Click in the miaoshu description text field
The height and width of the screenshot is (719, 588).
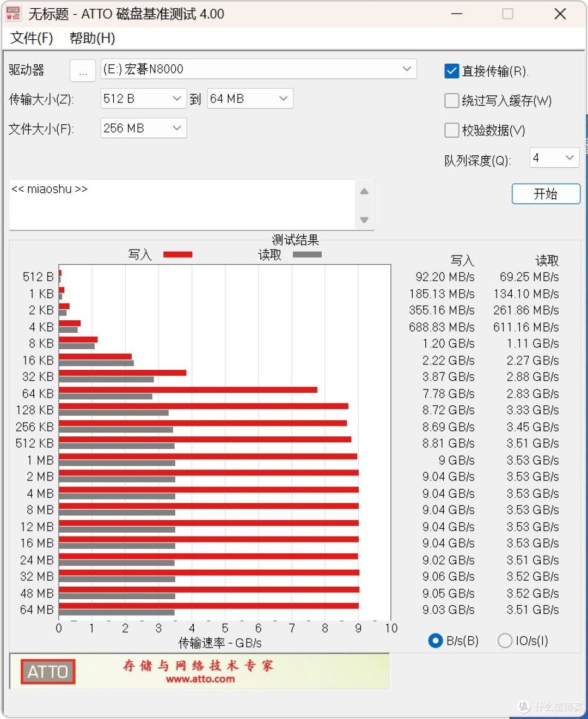(x=182, y=205)
